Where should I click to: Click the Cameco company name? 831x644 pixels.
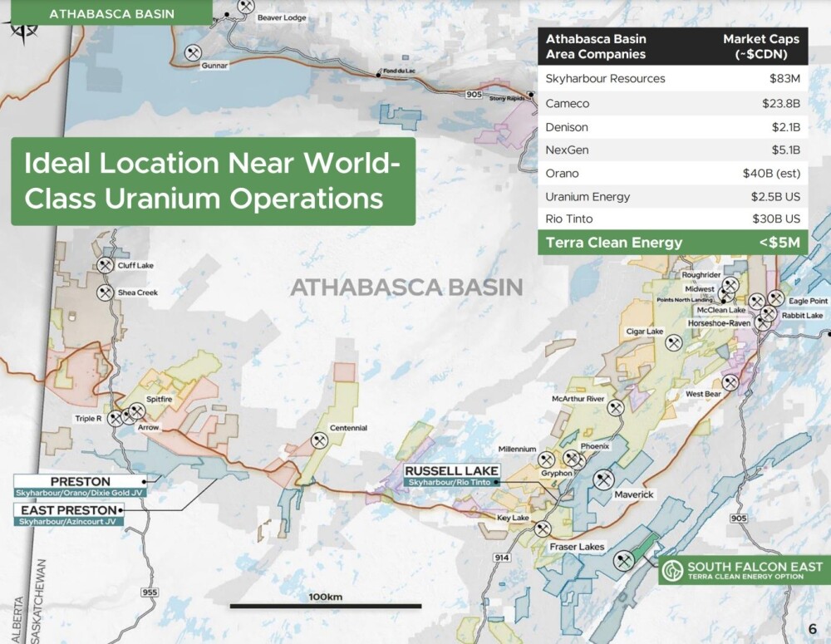pyautogui.click(x=567, y=103)
